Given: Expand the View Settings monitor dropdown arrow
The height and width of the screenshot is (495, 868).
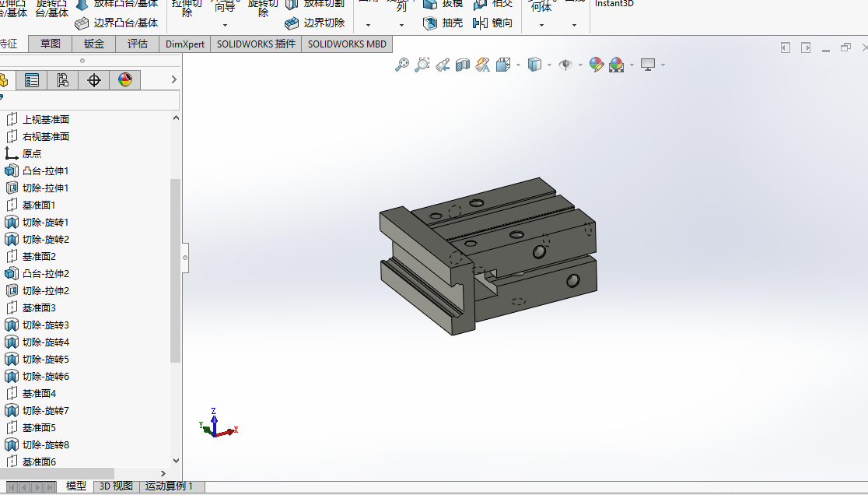Looking at the screenshot, I should pyautogui.click(x=663, y=65).
